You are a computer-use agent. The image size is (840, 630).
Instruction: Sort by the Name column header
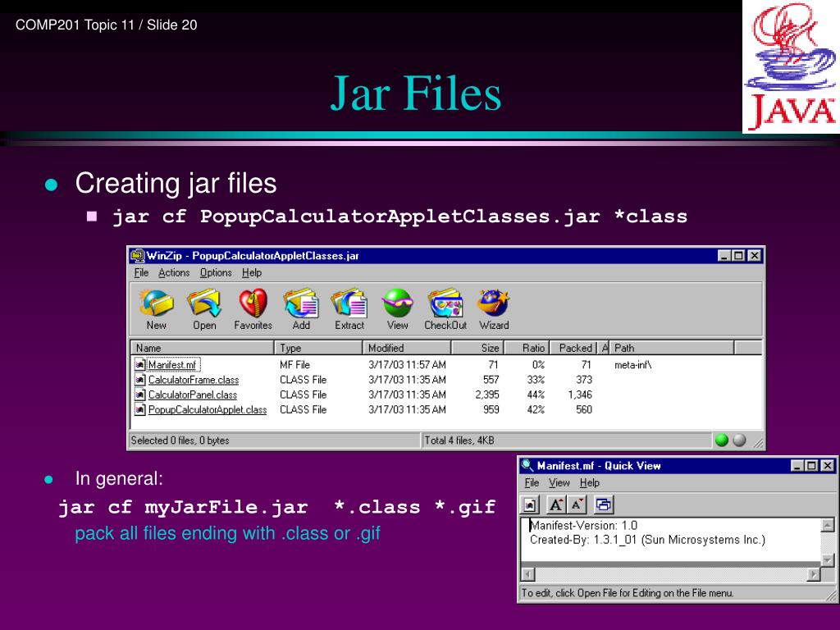pyautogui.click(x=203, y=348)
